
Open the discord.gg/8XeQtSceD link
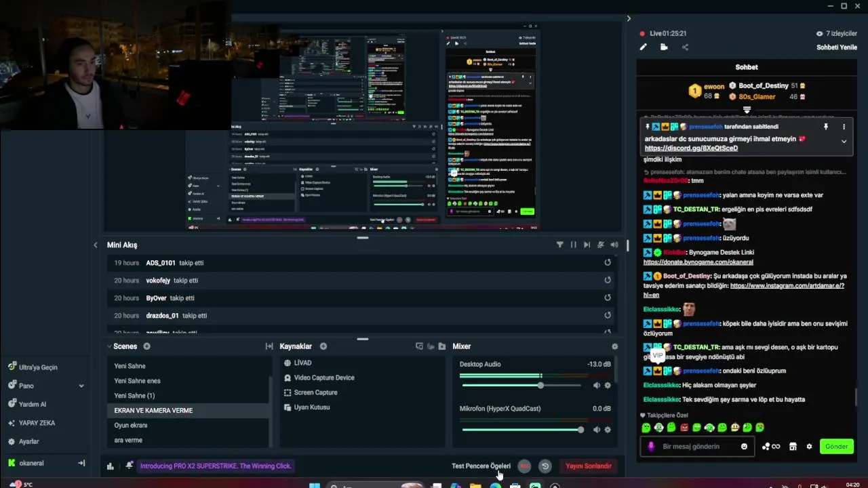click(691, 148)
